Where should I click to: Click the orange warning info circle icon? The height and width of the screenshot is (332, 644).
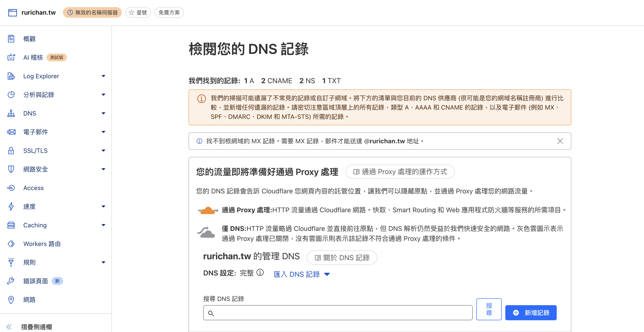coord(202,99)
